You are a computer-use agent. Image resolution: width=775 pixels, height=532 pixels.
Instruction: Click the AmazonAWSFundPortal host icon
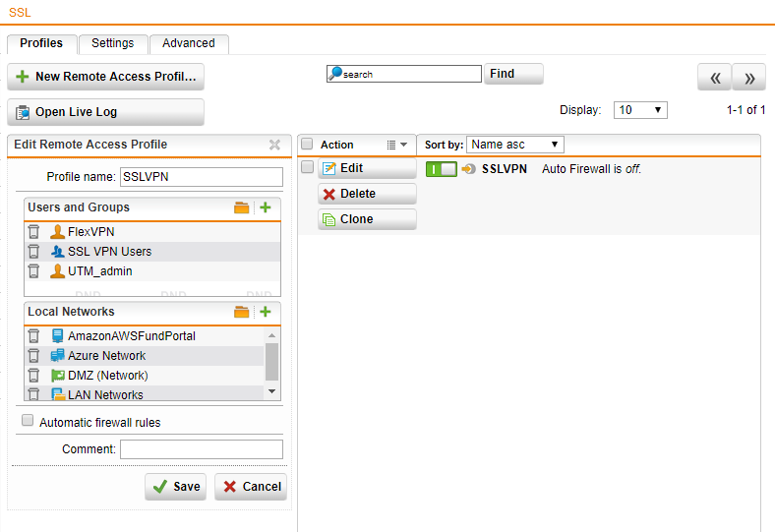[57, 336]
